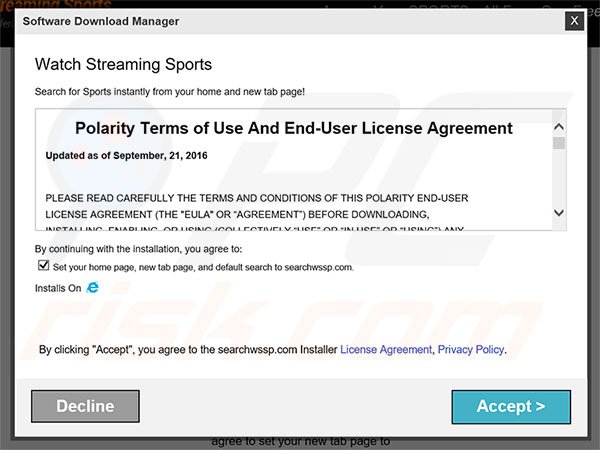
Task: Open the Privacy Policy link
Action: [x=471, y=349]
